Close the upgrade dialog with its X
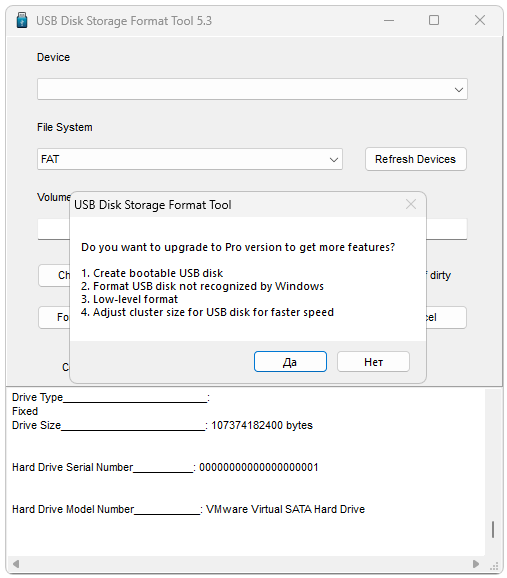 coord(411,204)
